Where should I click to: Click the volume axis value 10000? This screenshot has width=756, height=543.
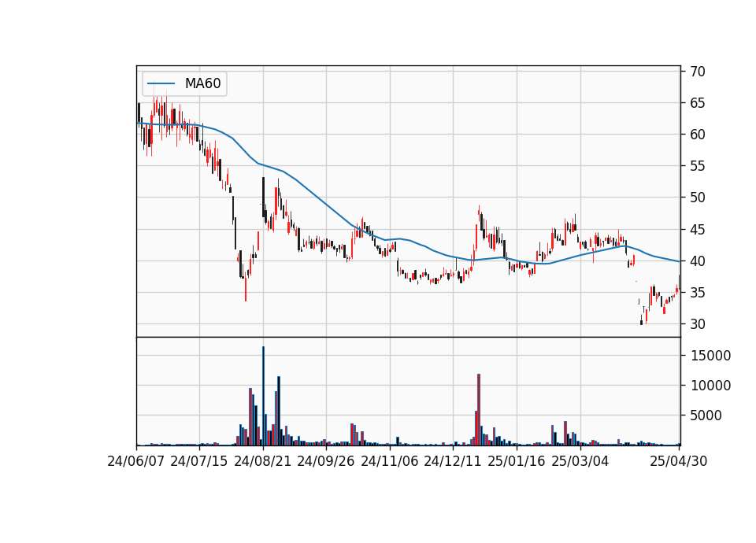coord(711,386)
